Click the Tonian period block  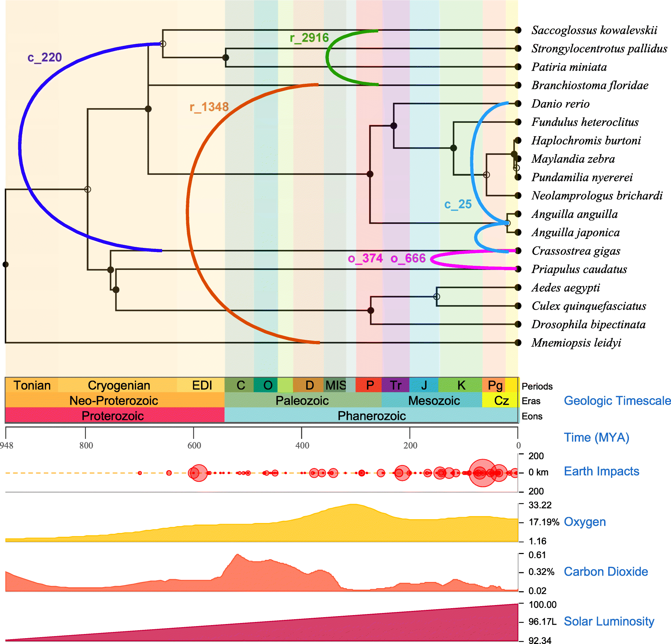coord(32,385)
